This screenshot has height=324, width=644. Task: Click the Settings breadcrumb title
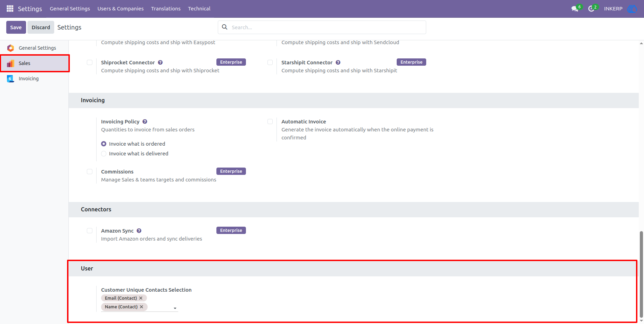(x=69, y=27)
